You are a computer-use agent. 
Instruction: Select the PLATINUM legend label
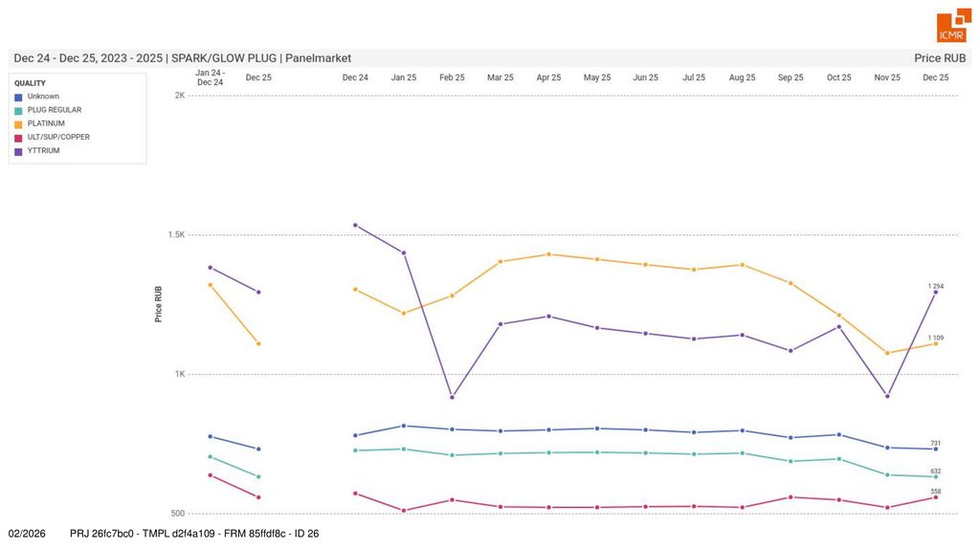pyautogui.click(x=46, y=123)
